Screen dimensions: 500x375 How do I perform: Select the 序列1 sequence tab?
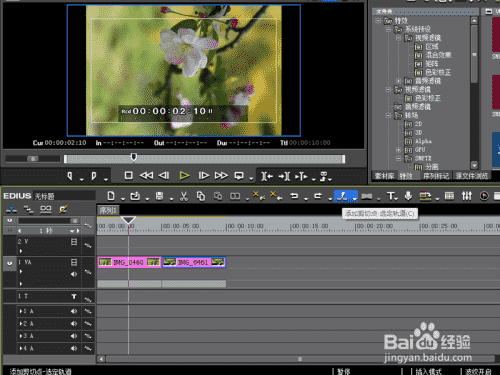(108, 210)
